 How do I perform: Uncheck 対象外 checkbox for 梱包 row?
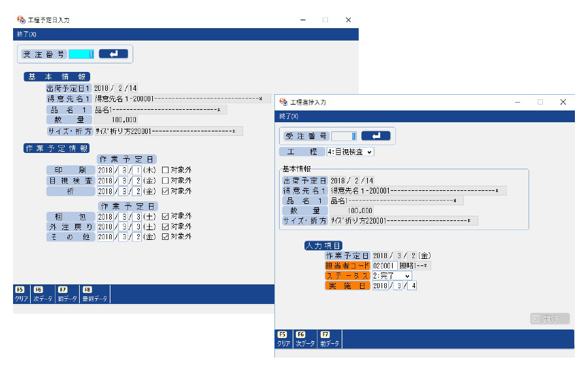click(165, 216)
